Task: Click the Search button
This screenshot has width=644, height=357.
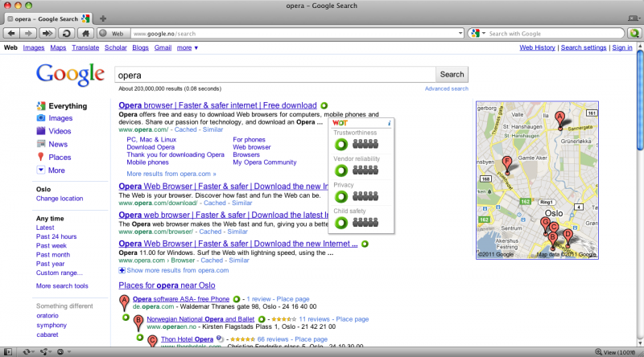Action: point(452,74)
